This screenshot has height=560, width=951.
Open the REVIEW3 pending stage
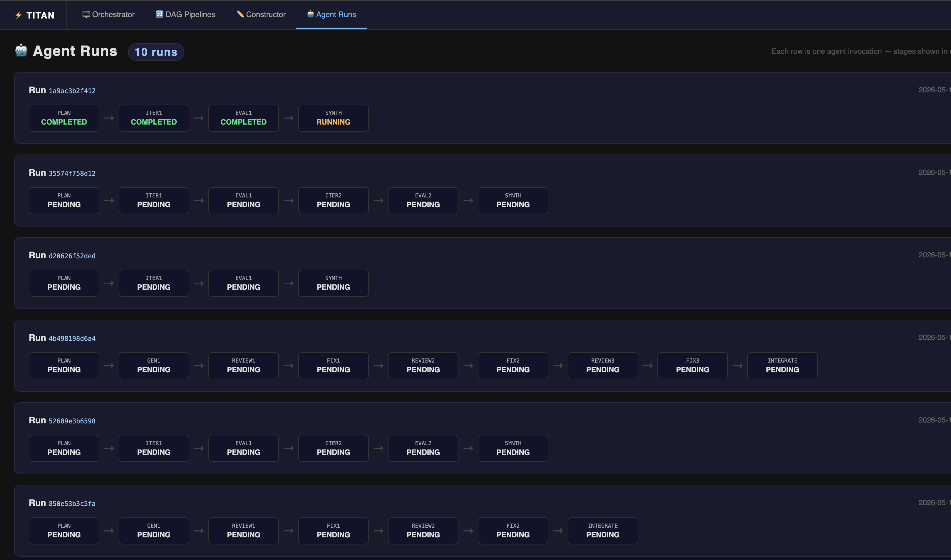tap(603, 366)
